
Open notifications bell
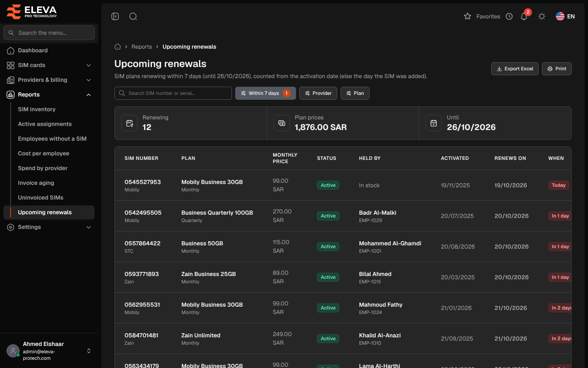click(524, 16)
